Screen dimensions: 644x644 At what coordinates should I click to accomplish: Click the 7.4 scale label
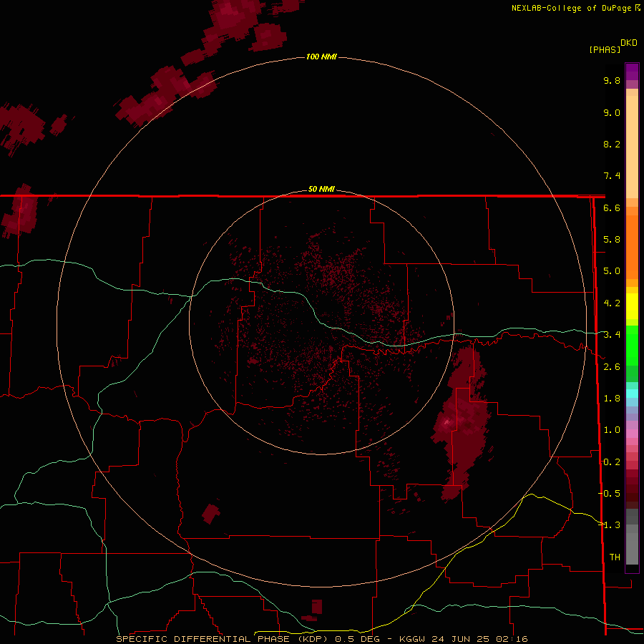(612, 176)
